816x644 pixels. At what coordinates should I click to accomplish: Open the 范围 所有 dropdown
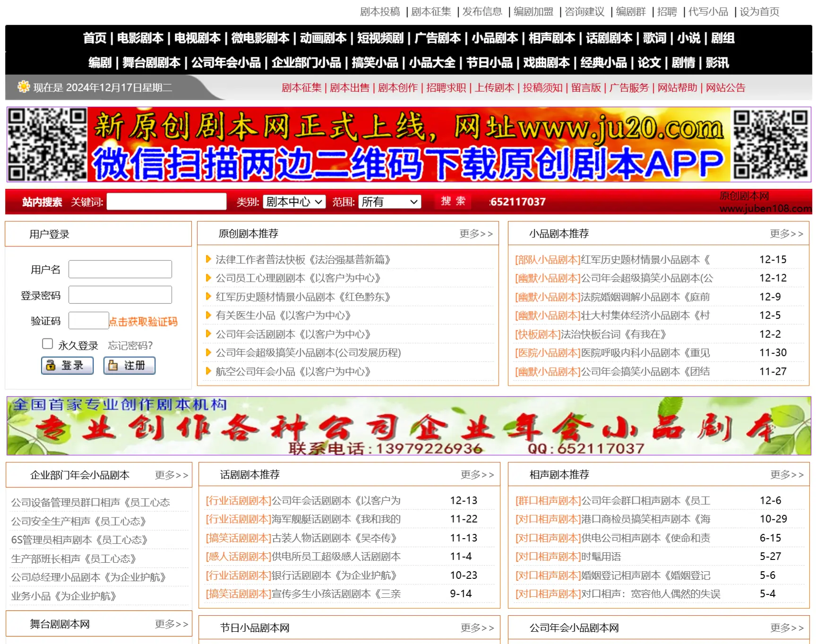coord(389,202)
